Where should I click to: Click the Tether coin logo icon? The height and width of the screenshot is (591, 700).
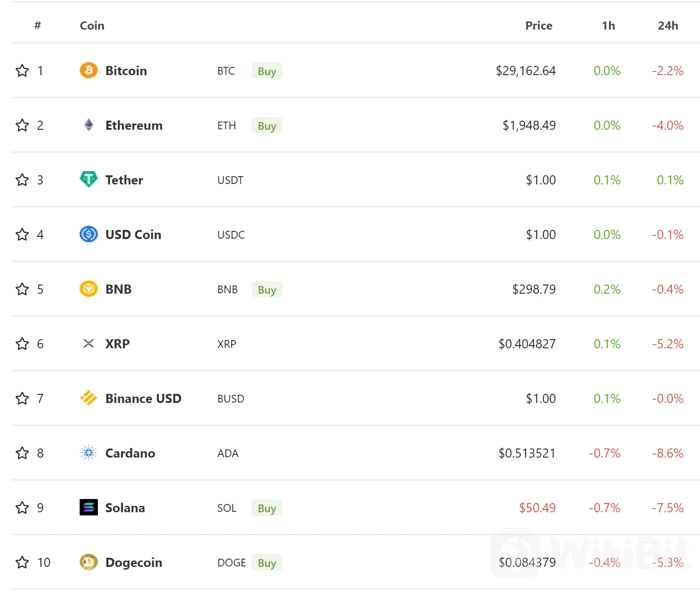click(x=89, y=179)
